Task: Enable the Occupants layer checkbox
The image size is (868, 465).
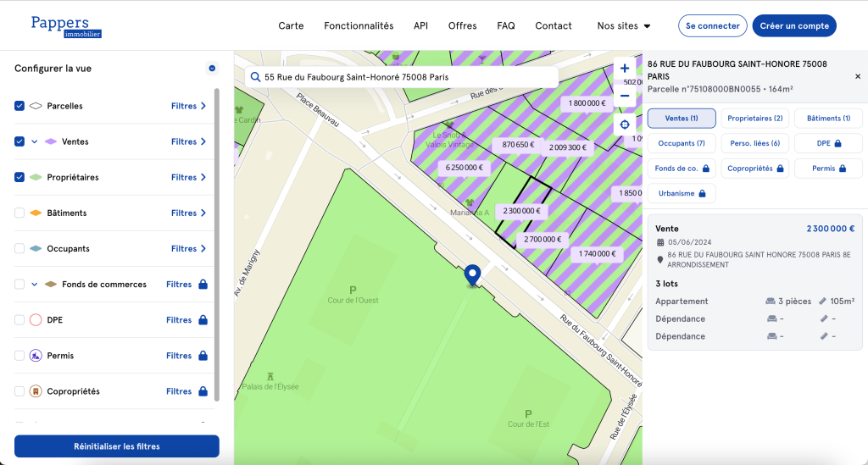Action: (x=19, y=248)
